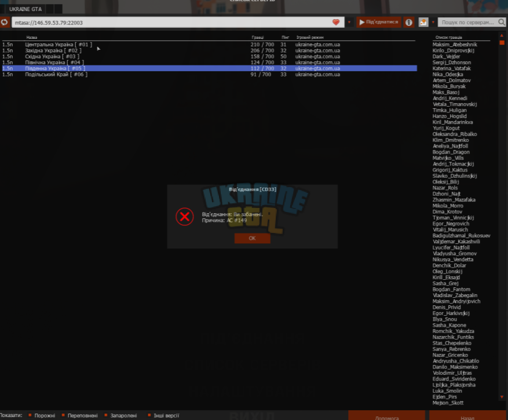Click player Nazar_Rols in list

pyautogui.click(x=445, y=188)
